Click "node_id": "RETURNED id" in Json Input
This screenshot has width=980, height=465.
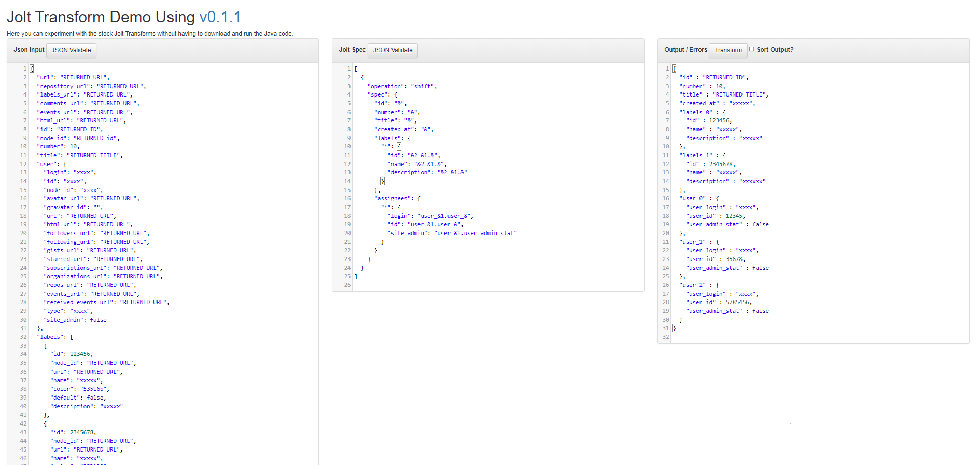78,138
